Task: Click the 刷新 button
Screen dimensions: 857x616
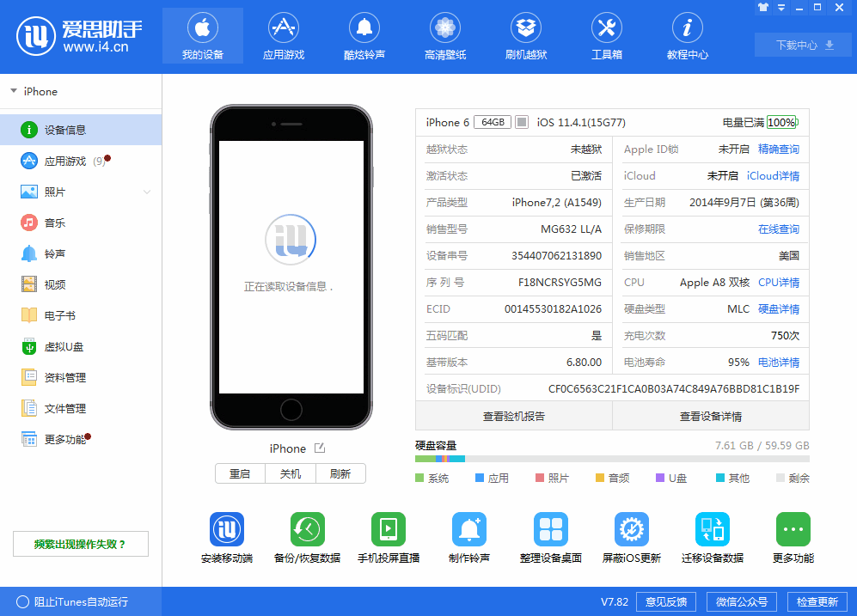Action: [x=340, y=473]
